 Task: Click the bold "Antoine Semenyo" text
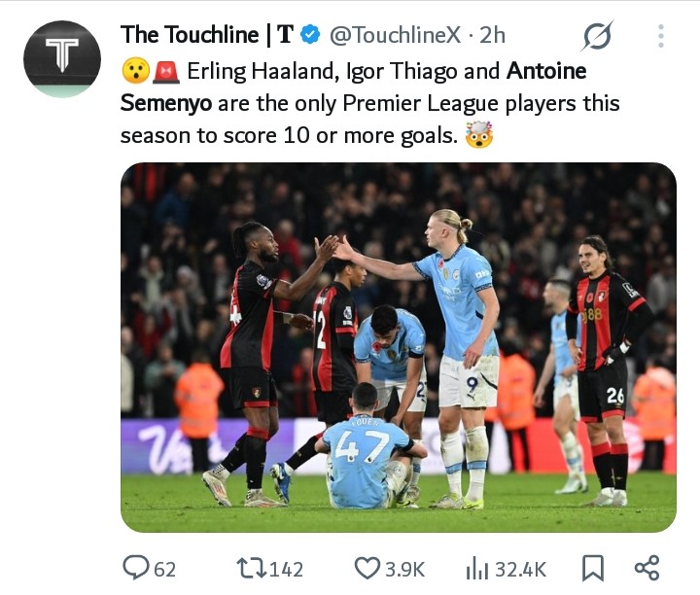coord(546,71)
